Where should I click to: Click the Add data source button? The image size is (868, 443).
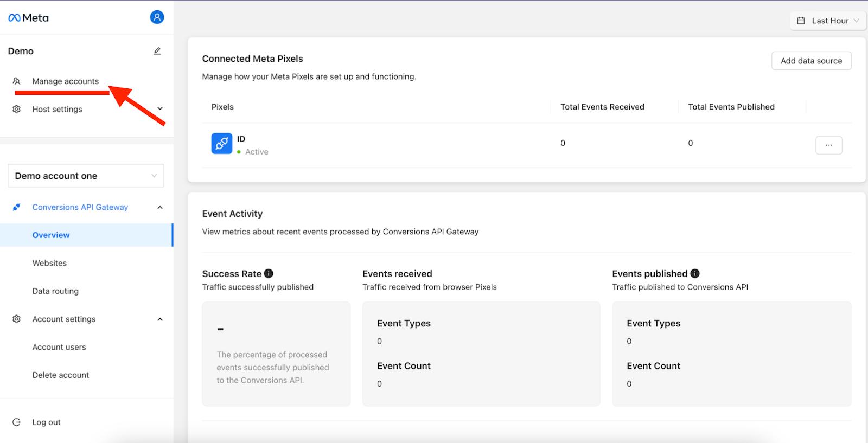pos(812,61)
